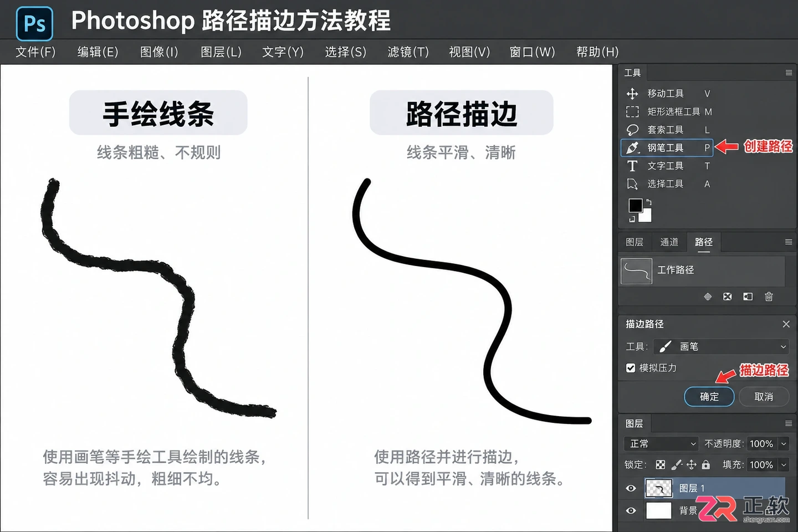Pick the Type tool (文字工具)
The width and height of the screenshot is (798, 532).
668,166
